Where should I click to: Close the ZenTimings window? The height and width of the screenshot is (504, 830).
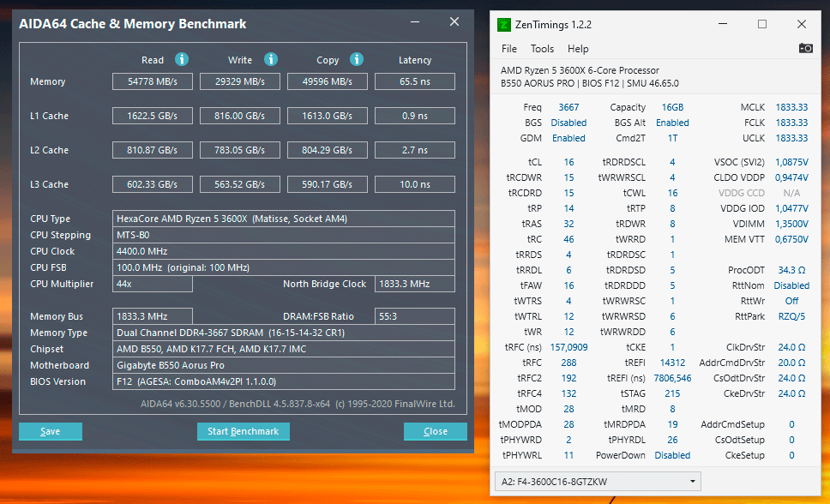[802, 24]
